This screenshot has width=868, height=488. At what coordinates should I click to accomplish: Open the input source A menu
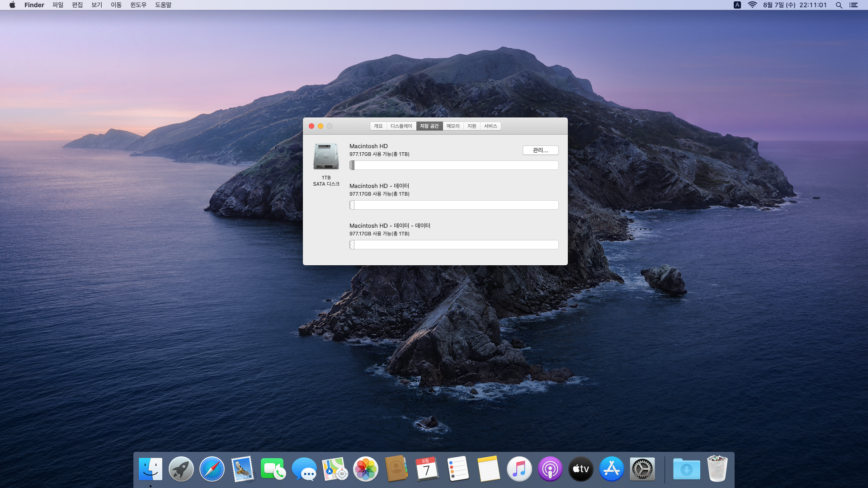(737, 5)
